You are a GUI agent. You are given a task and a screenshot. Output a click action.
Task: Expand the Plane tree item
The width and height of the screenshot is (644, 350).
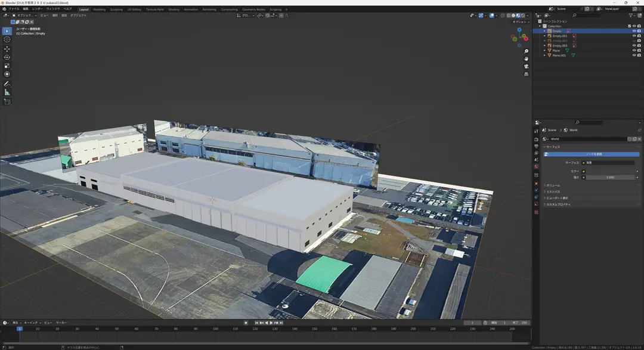tap(544, 51)
